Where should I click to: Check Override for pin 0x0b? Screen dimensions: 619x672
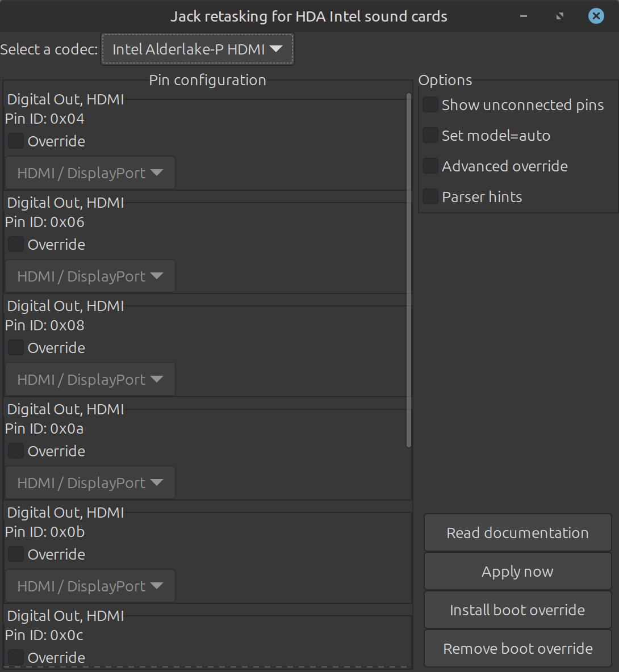16,555
